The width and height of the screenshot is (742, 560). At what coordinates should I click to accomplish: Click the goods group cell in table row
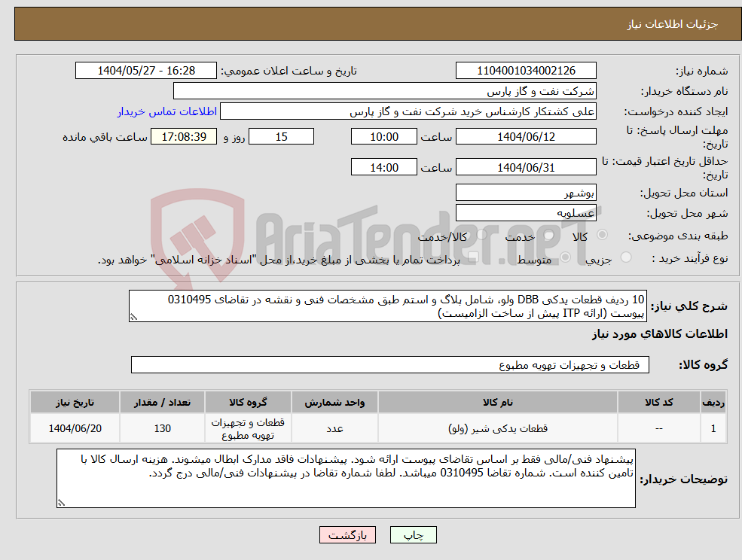coord(248,428)
